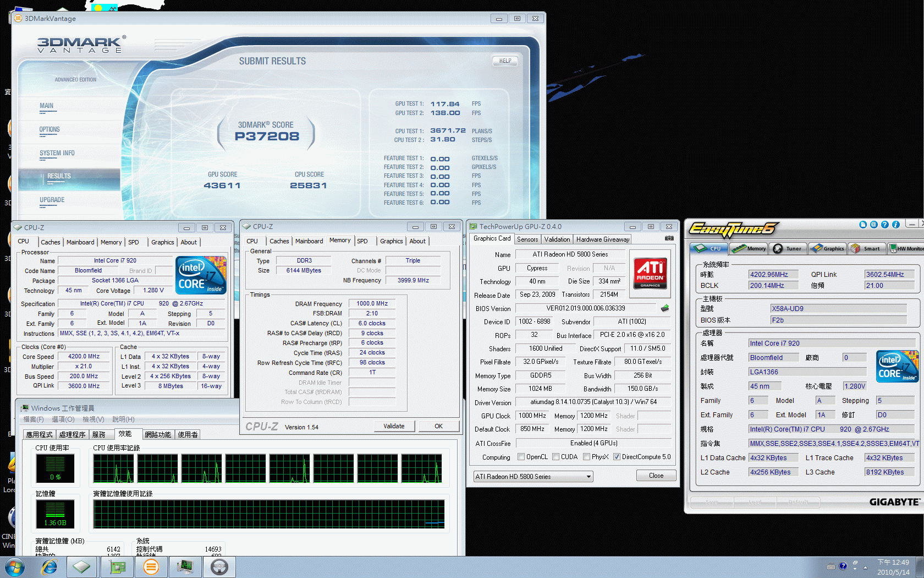Click the Show desktop button on the taskbar
Viewport: 924px width, 578px height.
pyautogui.click(x=920, y=567)
